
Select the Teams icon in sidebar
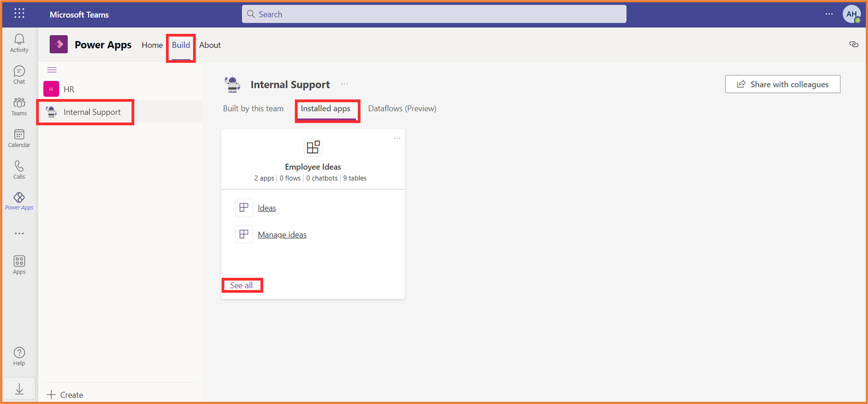pyautogui.click(x=19, y=106)
